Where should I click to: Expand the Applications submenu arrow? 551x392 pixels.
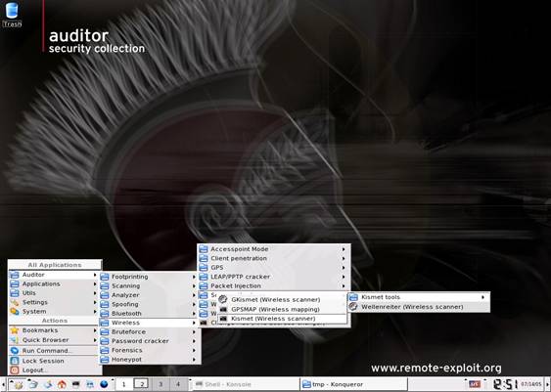click(95, 283)
